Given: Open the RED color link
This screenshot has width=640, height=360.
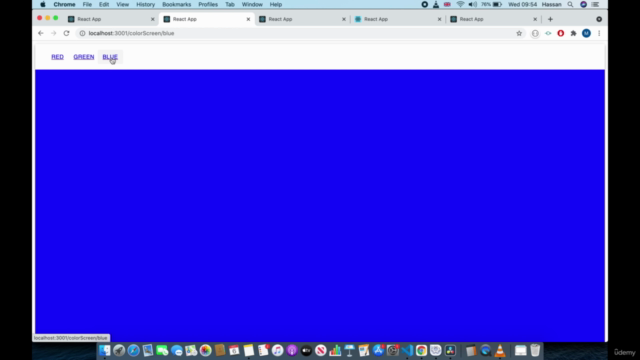Looking at the screenshot, I should click(x=57, y=57).
